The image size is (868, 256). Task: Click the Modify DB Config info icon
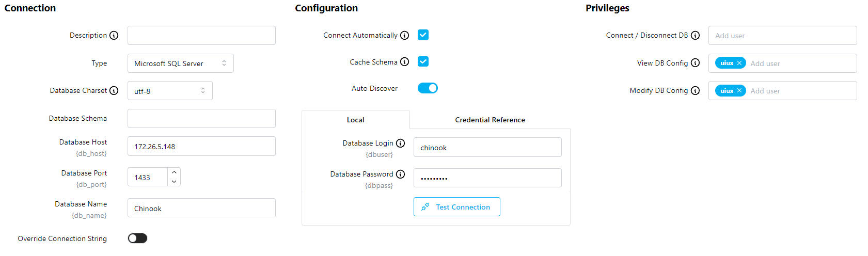click(x=696, y=90)
